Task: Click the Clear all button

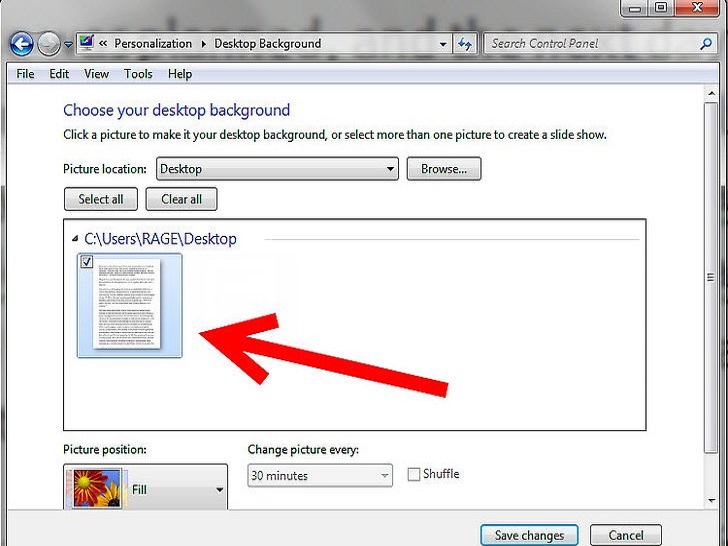Action: point(181,199)
